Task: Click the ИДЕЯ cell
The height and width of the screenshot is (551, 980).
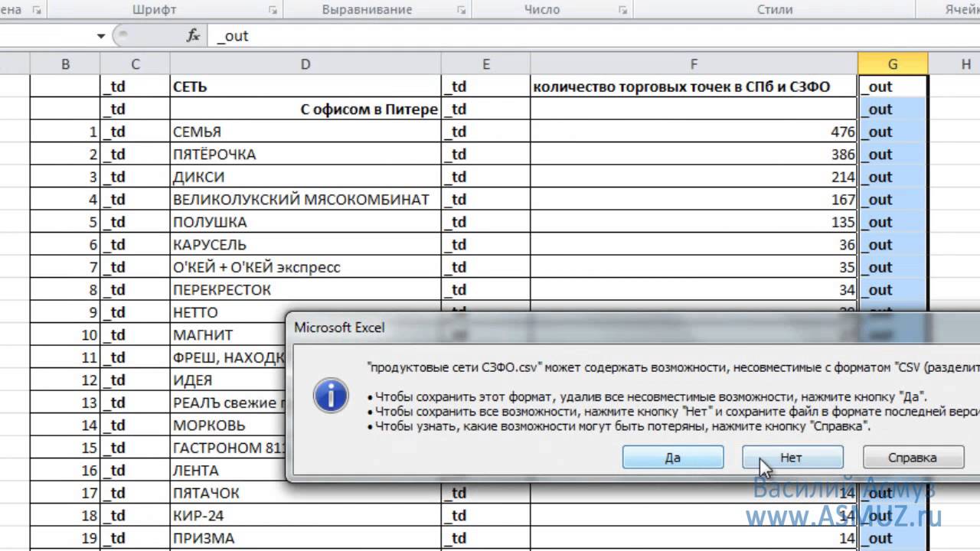Action: click(227, 380)
